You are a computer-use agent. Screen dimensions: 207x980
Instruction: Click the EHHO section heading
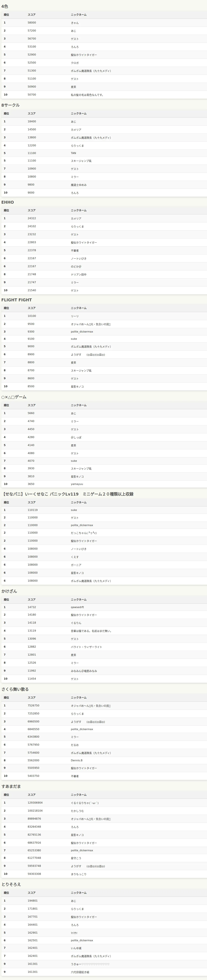point(8,202)
